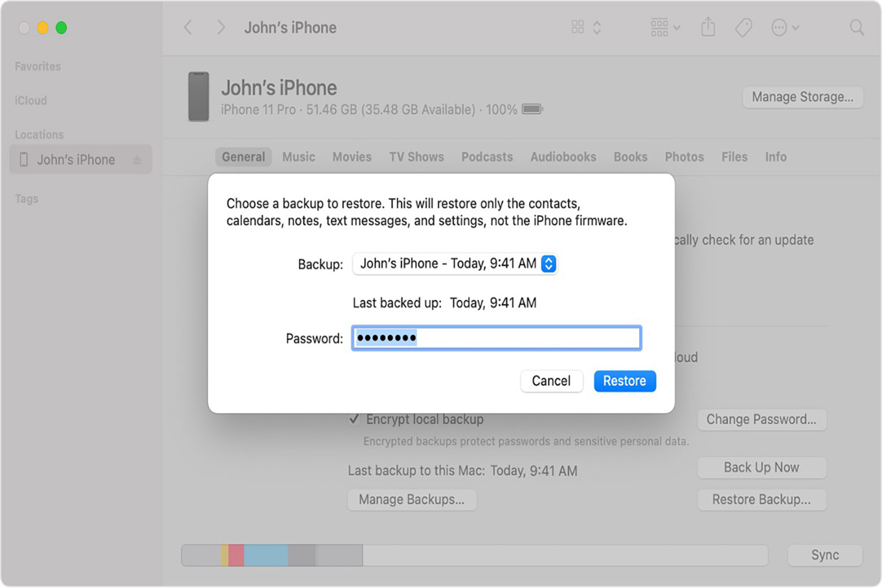Viewport: 882px width, 588px height.
Task: Click the Restore button
Action: coord(625,381)
